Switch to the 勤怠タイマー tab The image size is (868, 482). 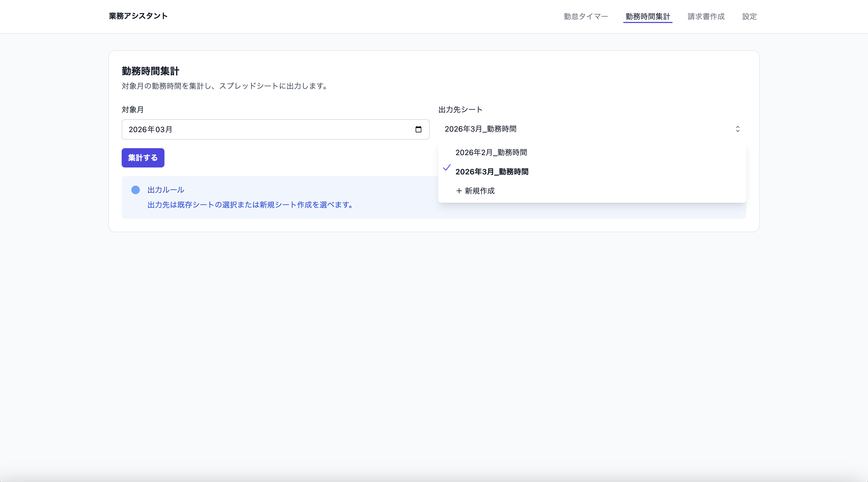point(586,17)
